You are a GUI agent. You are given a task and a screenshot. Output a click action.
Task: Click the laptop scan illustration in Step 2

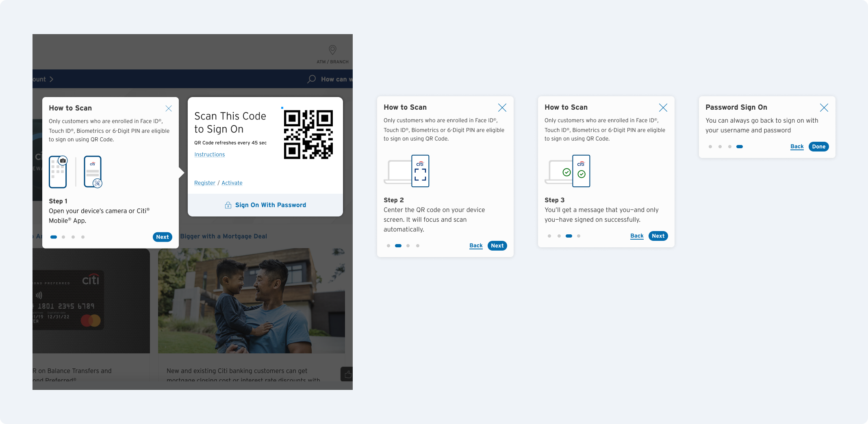(x=406, y=171)
